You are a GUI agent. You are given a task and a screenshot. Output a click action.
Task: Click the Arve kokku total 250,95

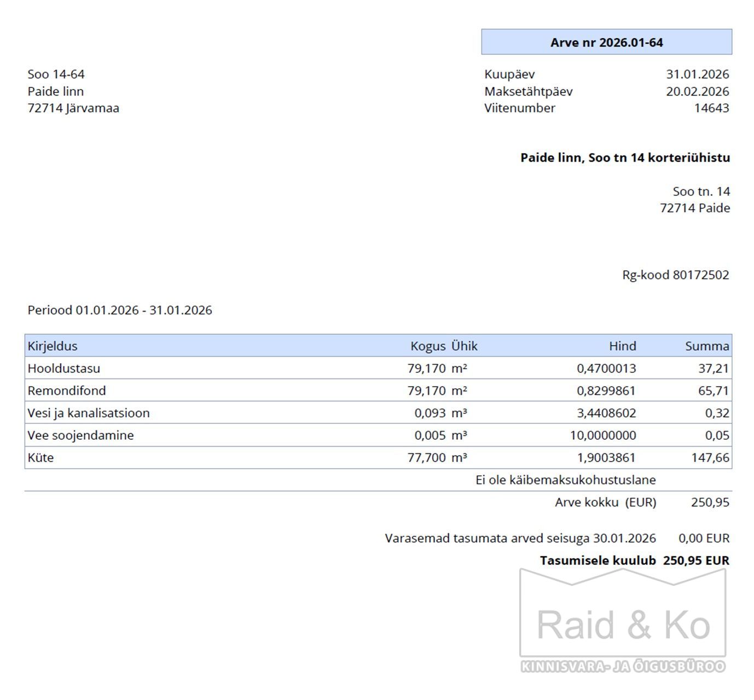(x=710, y=503)
